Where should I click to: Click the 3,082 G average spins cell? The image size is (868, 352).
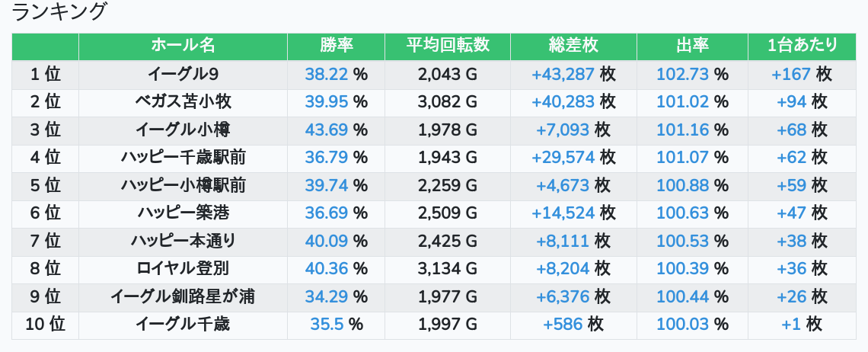[448, 101]
